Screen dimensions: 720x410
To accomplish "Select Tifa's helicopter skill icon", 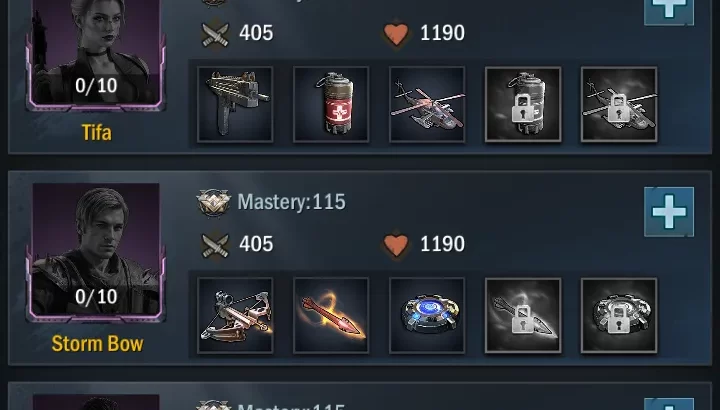I will (427, 104).
